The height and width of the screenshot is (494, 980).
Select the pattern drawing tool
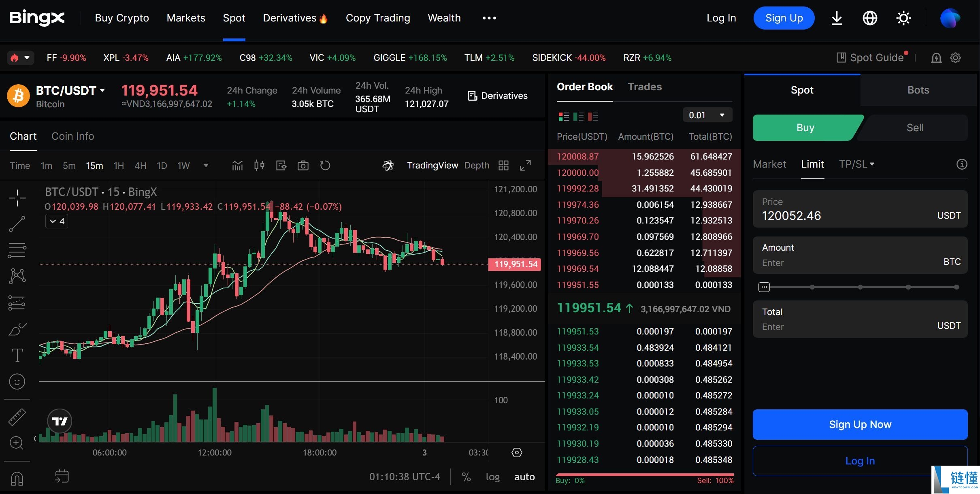pyautogui.click(x=17, y=276)
